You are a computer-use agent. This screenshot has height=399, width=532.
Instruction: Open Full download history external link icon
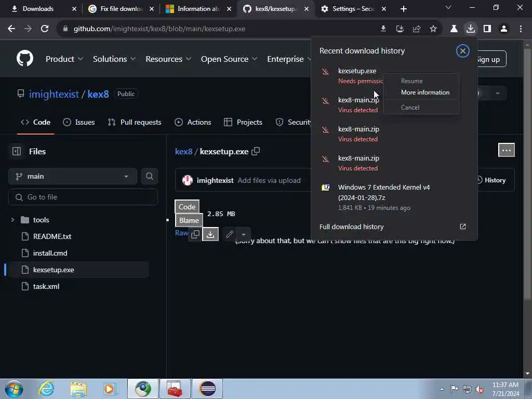point(463,227)
